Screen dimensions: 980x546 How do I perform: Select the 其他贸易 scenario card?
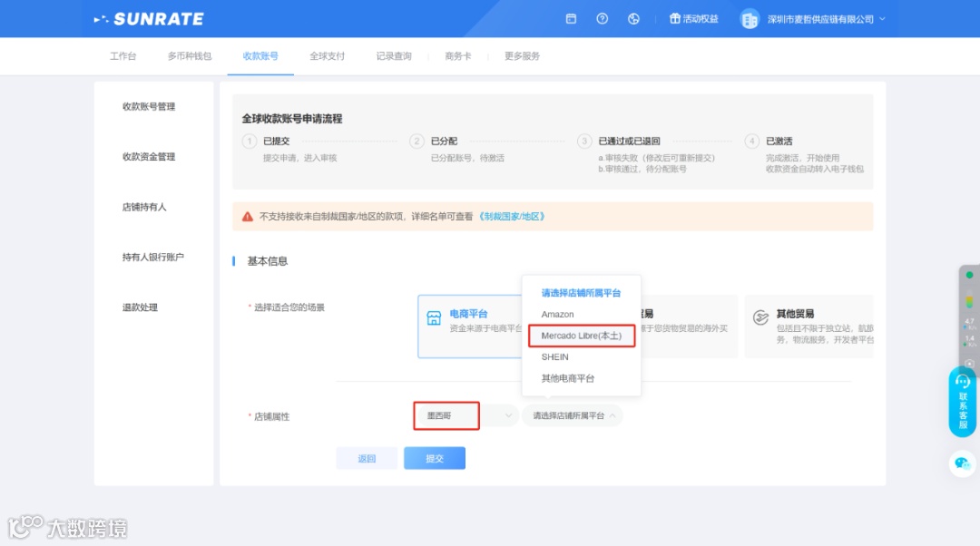(808, 327)
